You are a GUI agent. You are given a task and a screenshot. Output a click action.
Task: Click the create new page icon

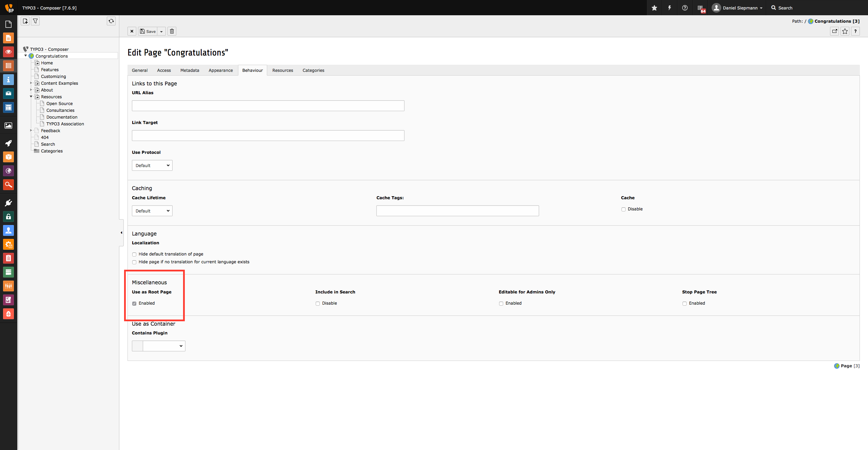click(x=25, y=21)
